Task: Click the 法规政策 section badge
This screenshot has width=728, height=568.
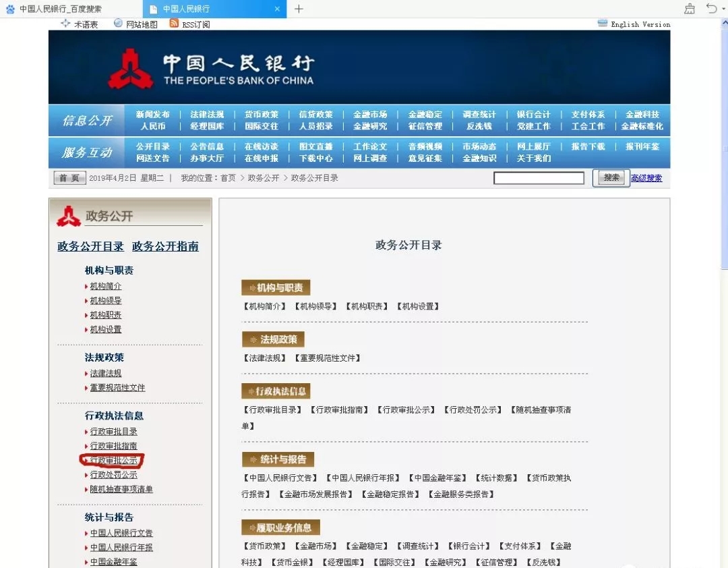Action: (273, 339)
